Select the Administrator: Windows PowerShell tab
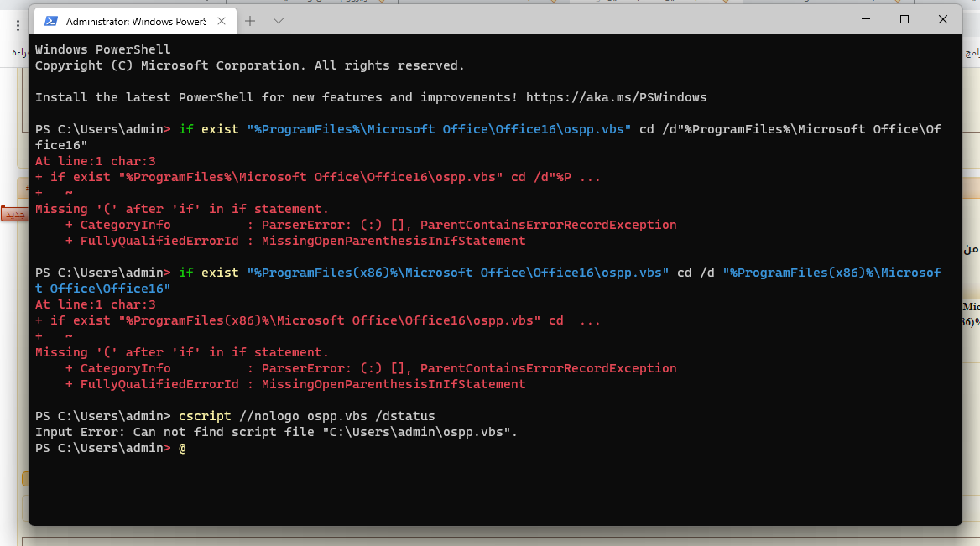 [135, 21]
